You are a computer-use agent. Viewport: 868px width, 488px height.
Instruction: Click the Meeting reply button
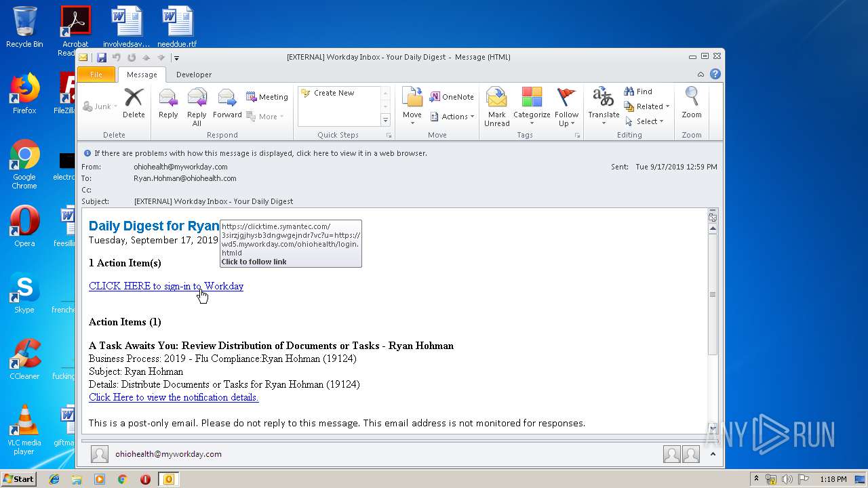click(267, 97)
